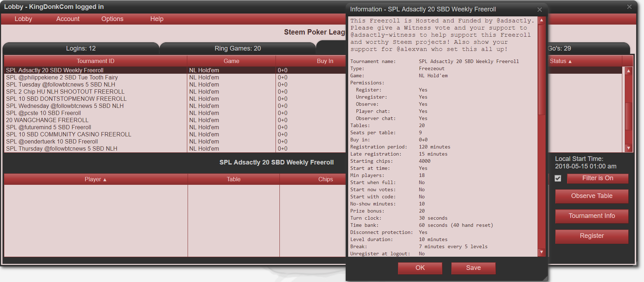The image size is (644, 282).
Task: Sort by the Tournament ID column header
Action: 95,61
